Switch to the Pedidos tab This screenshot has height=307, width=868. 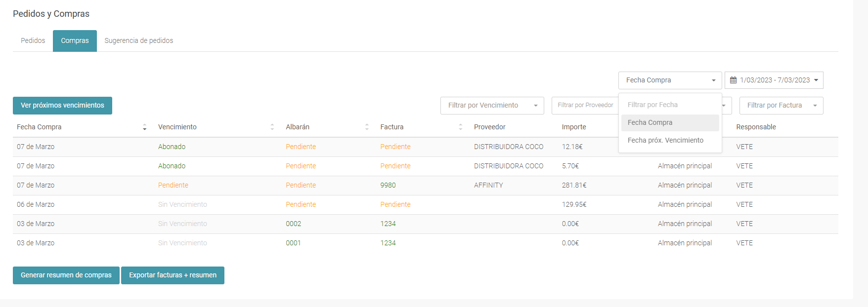coord(33,41)
